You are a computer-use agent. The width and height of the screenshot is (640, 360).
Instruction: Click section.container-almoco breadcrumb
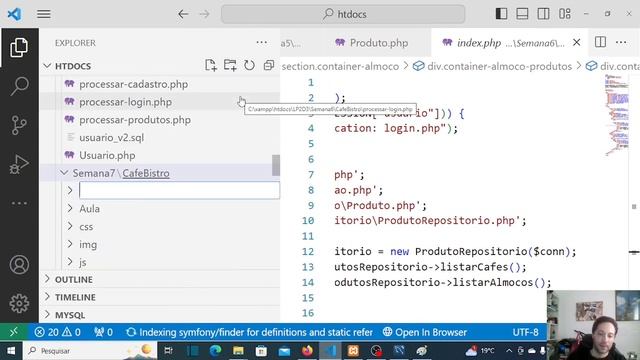coord(340,66)
